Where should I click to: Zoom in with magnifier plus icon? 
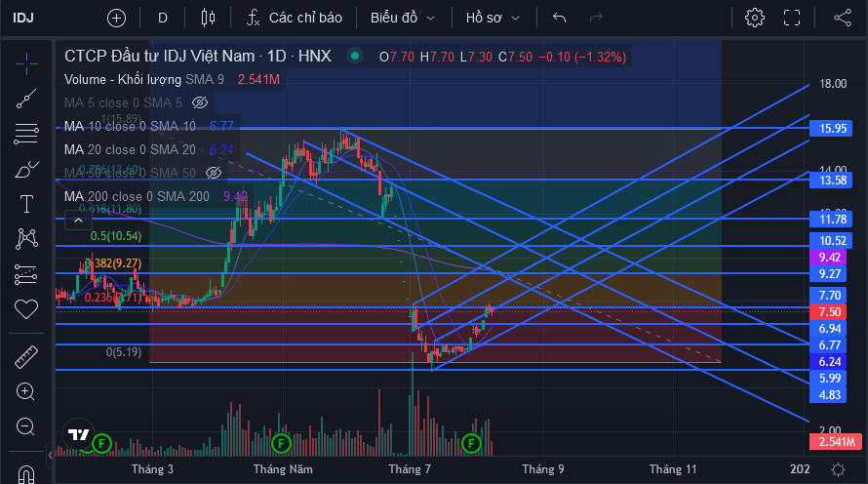(26, 392)
